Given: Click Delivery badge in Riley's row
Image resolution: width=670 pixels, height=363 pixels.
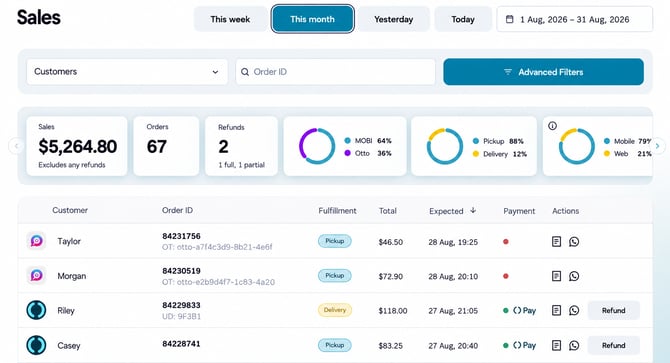Looking at the screenshot, I should coord(335,310).
